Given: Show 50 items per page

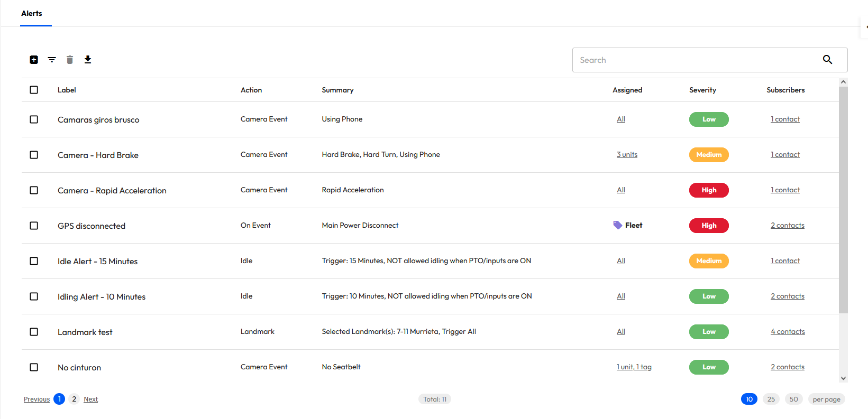Looking at the screenshot, I should (x=794, y=399).
